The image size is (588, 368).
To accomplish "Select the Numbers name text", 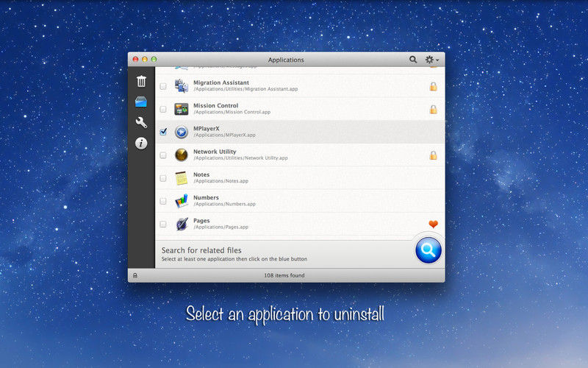I will point(206,197).
